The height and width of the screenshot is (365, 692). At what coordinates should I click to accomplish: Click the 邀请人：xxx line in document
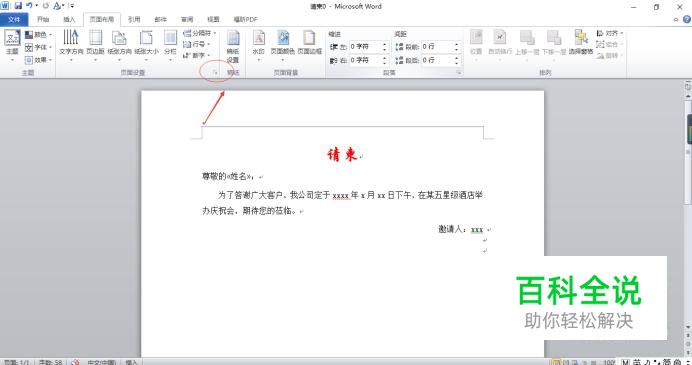coord(460,230)
